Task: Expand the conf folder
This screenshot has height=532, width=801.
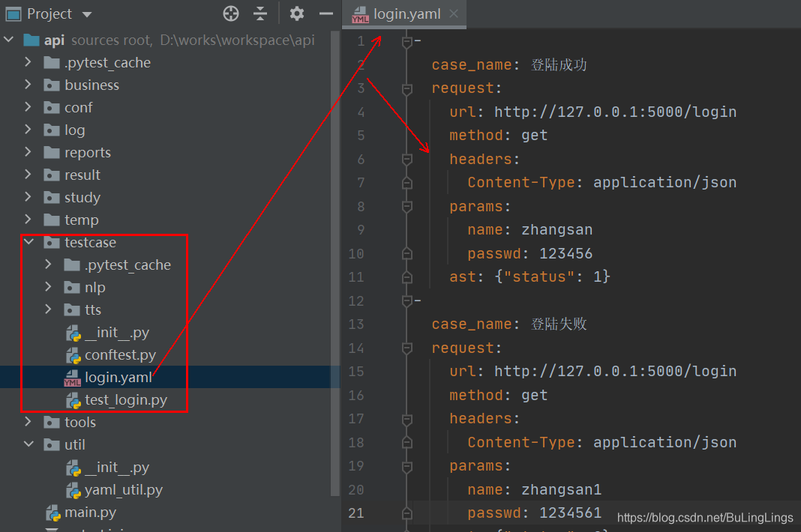Action: (28, 107)
